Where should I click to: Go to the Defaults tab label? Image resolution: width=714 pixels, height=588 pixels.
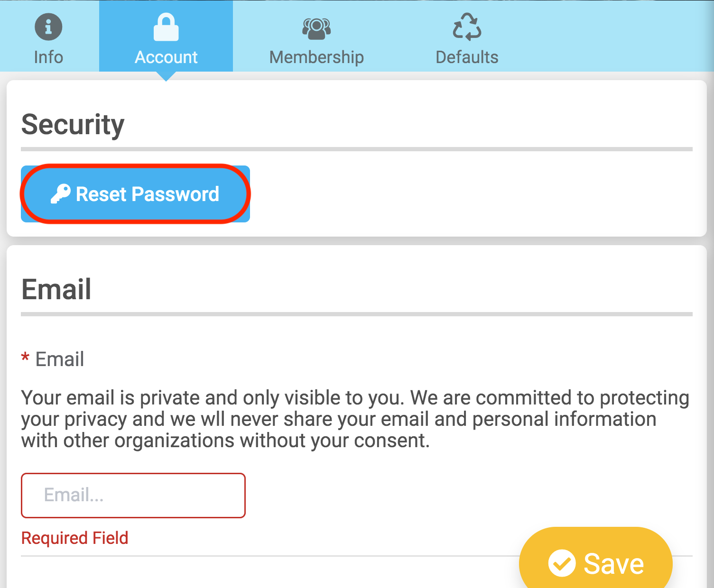(467, 57)
